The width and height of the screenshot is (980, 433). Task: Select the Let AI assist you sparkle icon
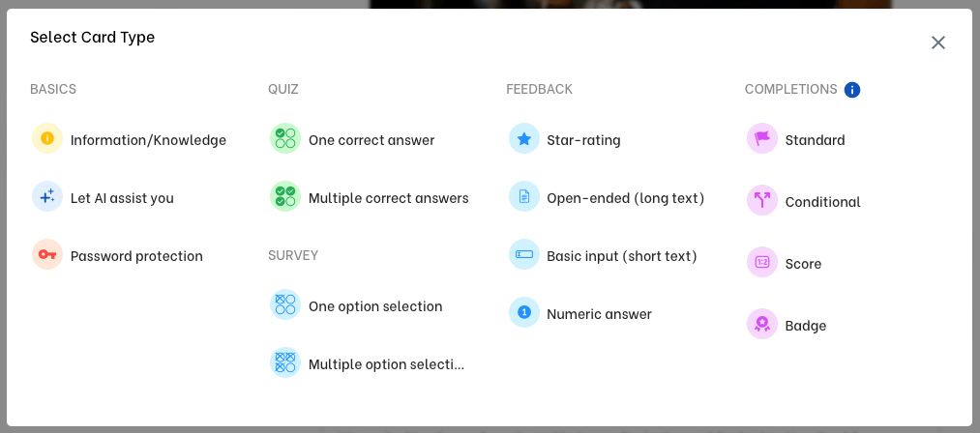(47, 197)
